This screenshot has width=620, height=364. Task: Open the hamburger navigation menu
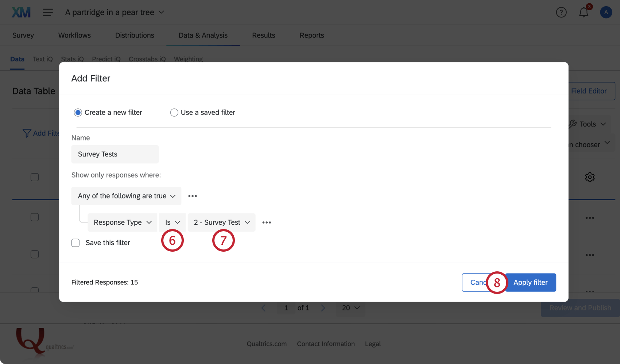[x=48, y=12]
